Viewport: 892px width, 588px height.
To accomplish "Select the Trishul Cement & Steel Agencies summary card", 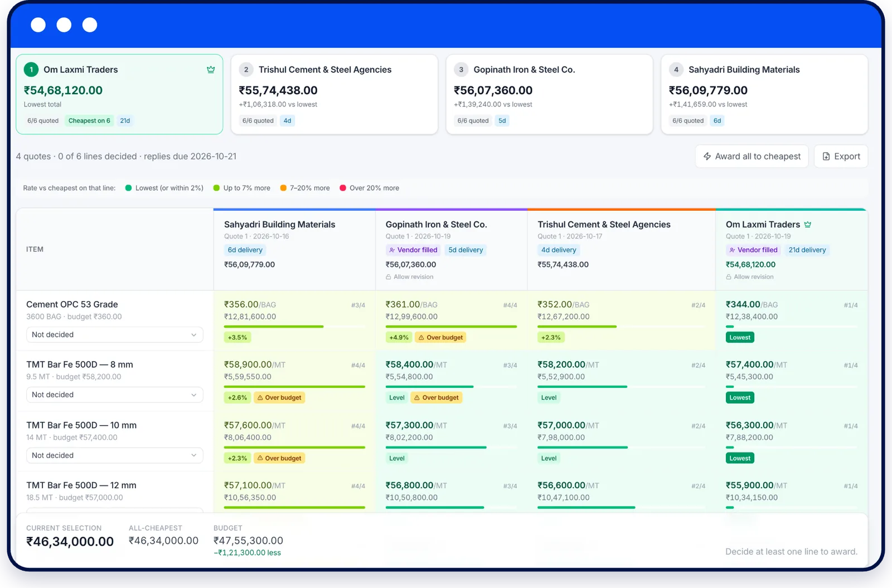I will tap(334, 94).
